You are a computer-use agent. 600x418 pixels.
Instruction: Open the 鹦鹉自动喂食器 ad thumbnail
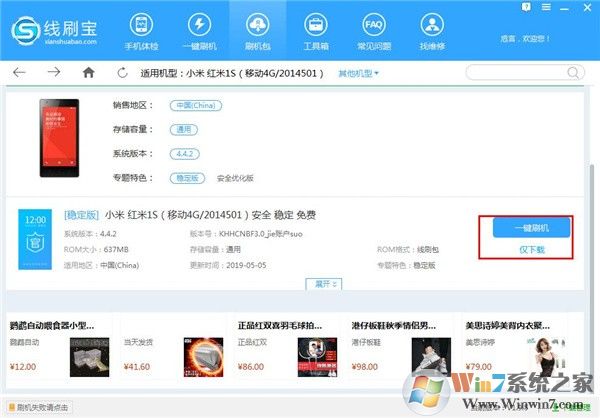(90, 357)
